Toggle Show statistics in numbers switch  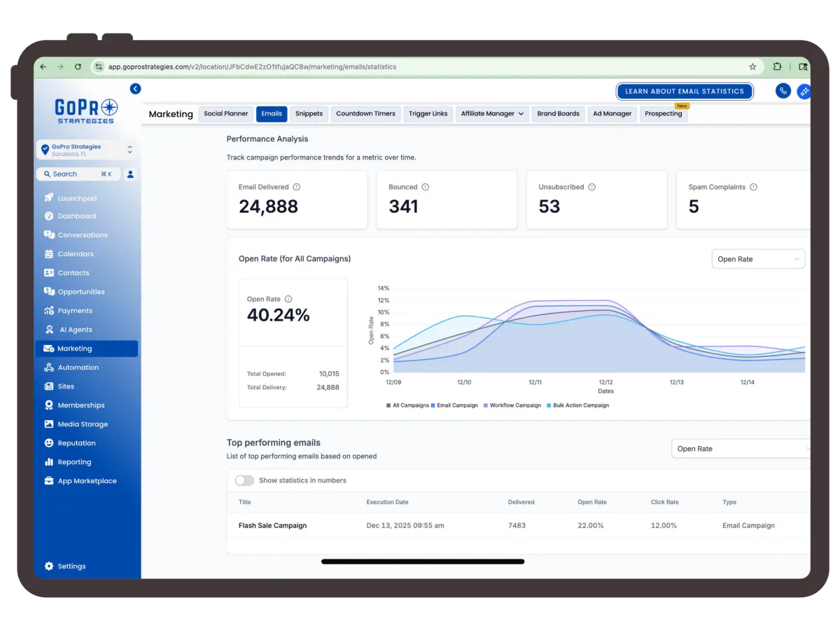pyautogui.click(x=244, y=480)
